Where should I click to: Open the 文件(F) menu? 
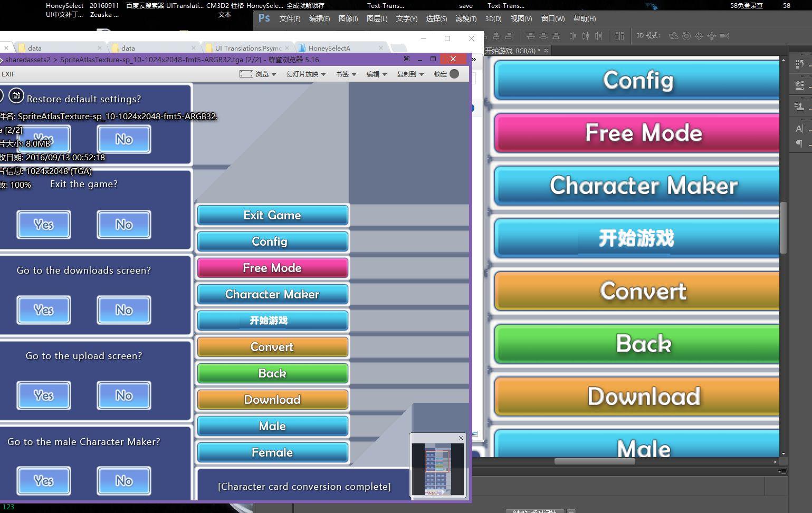[290, 18]
